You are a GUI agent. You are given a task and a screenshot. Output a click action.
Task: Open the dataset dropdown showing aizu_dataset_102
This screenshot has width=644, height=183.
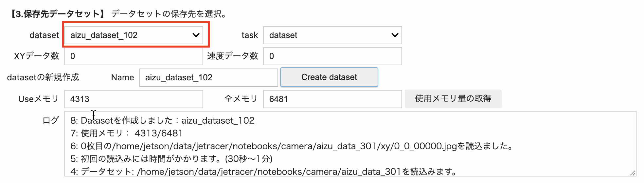[x=134, y=35]
